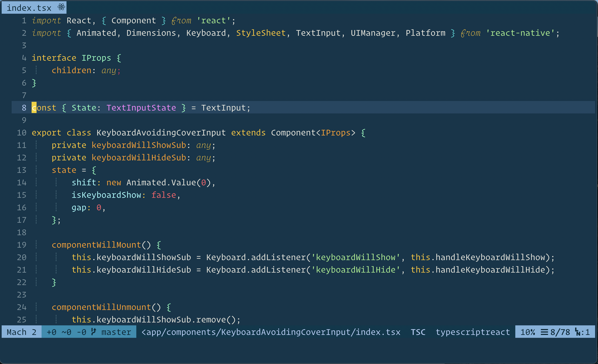Click the column-number icon before ":1"
This screenshot has height=364, width=598.
click(578, 332)
